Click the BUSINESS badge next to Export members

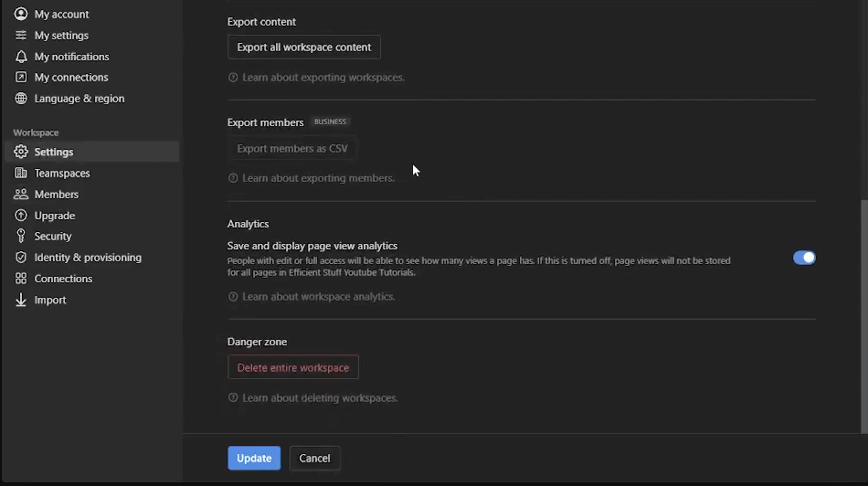pos(330,121)
